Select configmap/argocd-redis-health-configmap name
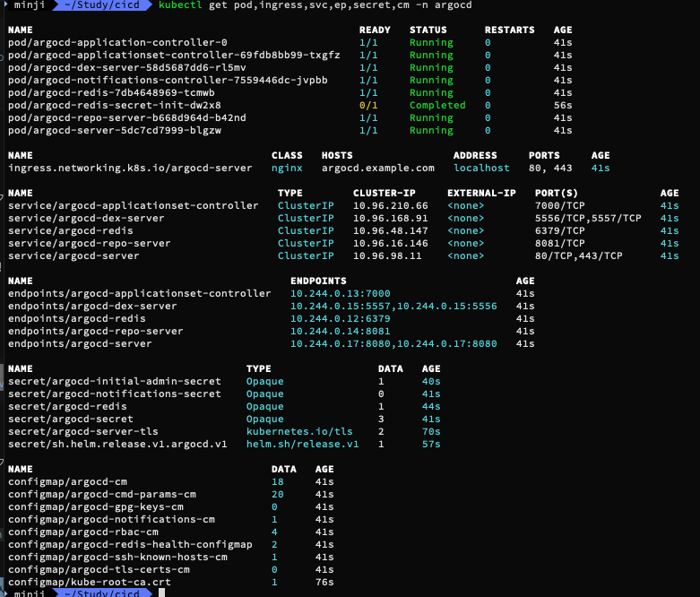This screenshot has height=597, width=700. [x=130, y=544]
